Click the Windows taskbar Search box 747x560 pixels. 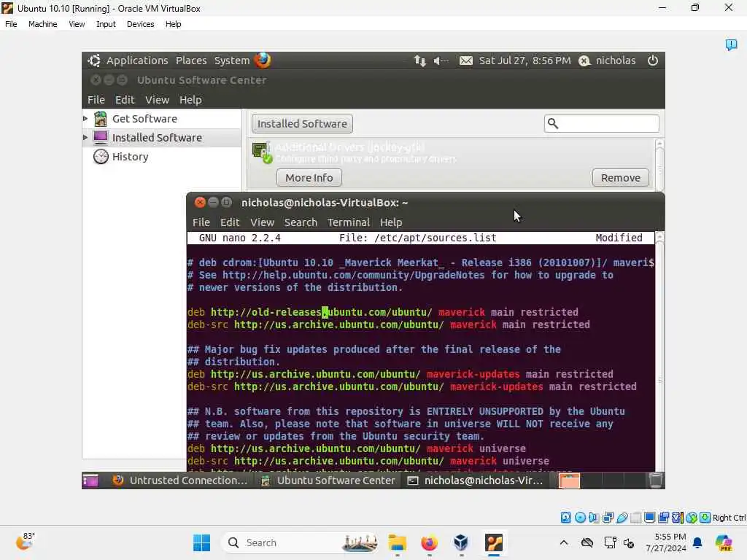(x=300, y=542)
